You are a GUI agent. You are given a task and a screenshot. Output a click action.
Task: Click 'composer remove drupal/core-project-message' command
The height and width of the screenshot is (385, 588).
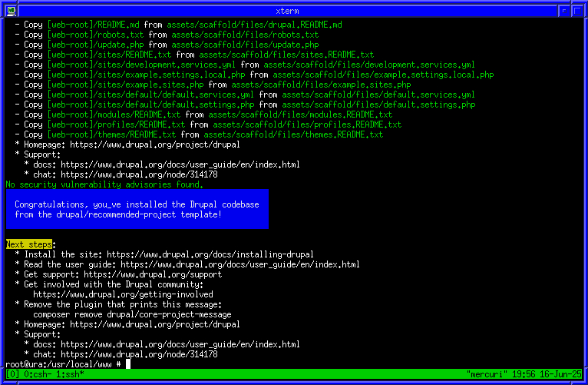tap(132, 314)
